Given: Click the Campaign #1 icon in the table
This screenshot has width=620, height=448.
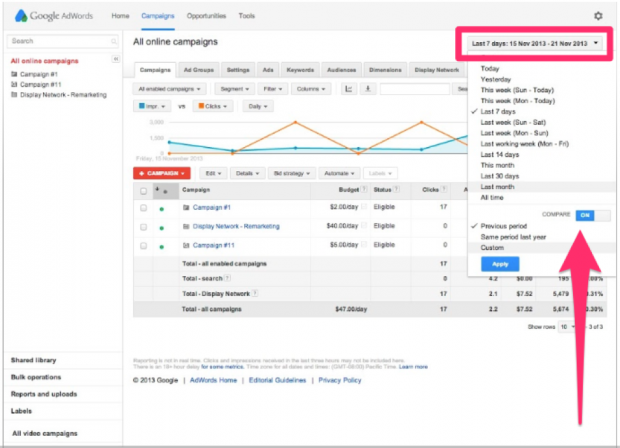Looking at the screenshot, I should 186,207.
